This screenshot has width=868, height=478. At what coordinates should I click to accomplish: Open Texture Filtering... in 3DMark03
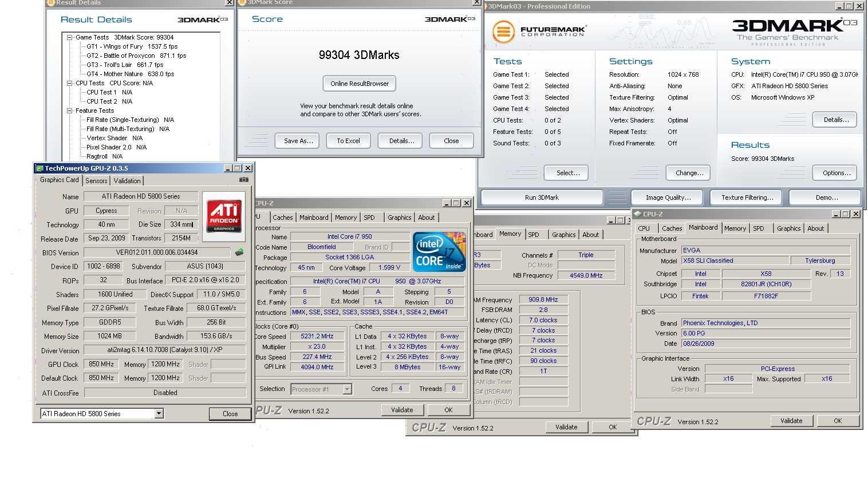747,197
